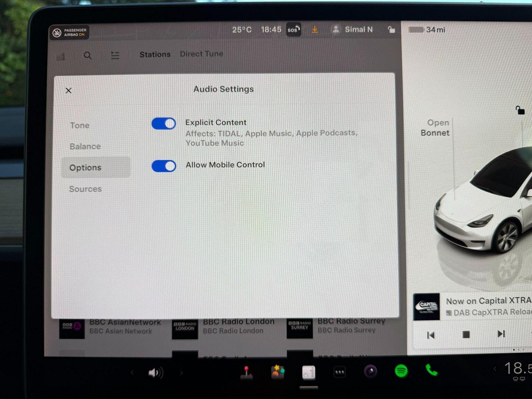Tap the search magnifier icon
The width and height of the screenshot is (532, 399).
pyautogui.click(x=88, y=55)
